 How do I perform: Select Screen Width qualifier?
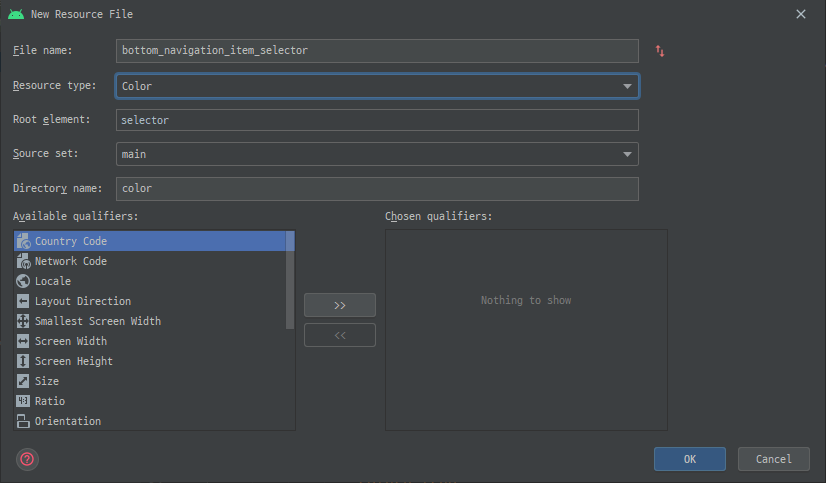[150, 341]
